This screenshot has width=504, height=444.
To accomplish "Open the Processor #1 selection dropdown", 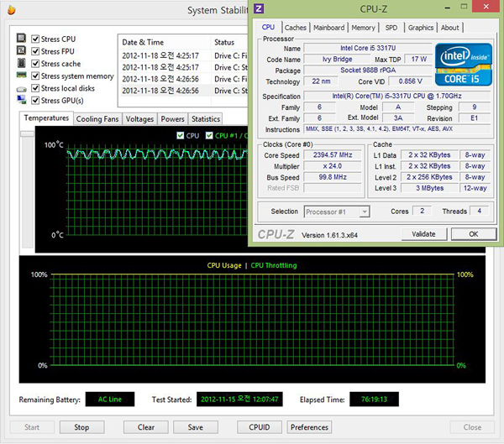I will (337, 212).
